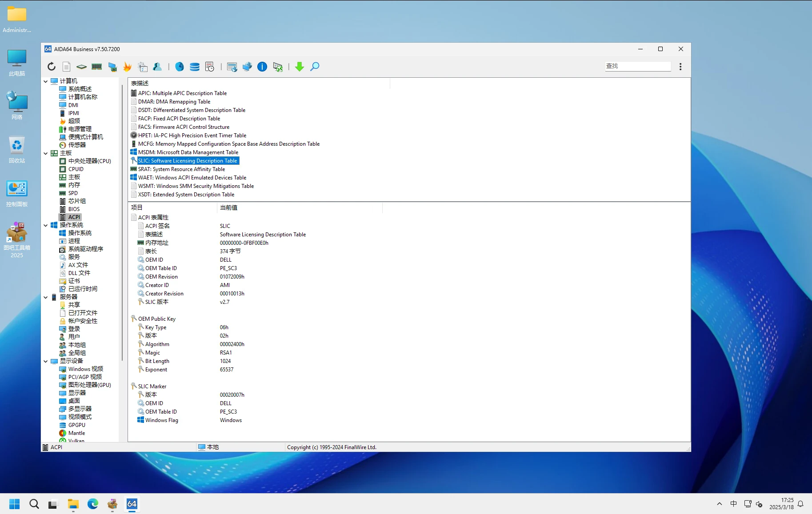Click the monitor with green arrows toolbar icon
This screenshot has height=514, width=812.
pyautogui.click(x=278, y=67)
